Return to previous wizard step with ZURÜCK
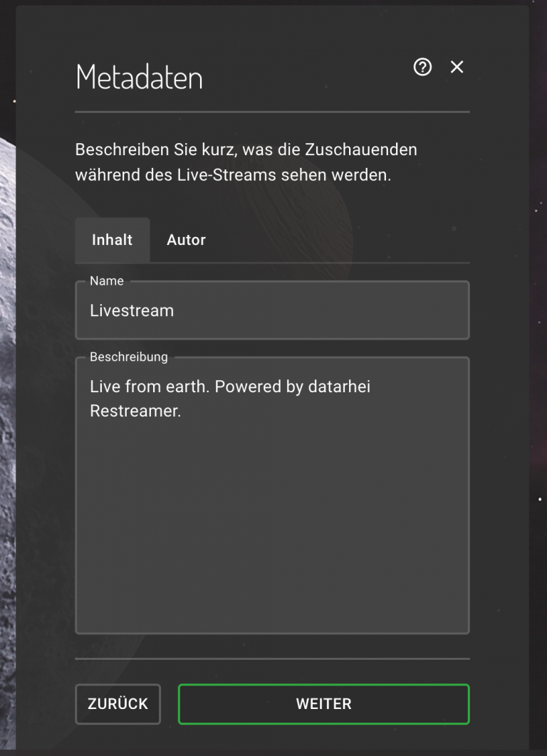Image resolution: width=547 pixels, height=756 pixels. coord(118,703)
